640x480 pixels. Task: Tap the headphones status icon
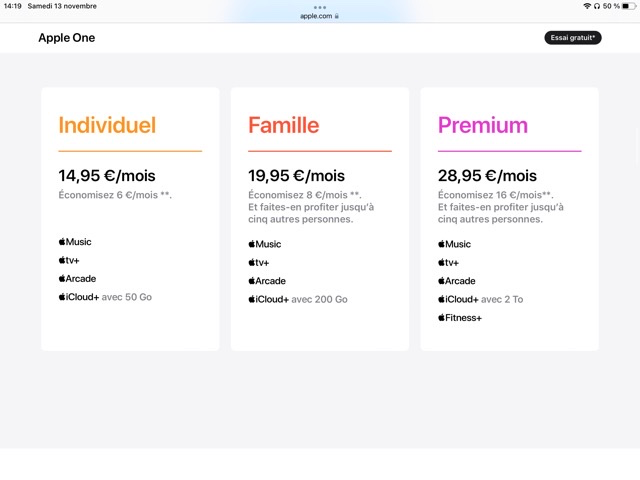click(x=597, y=6)
